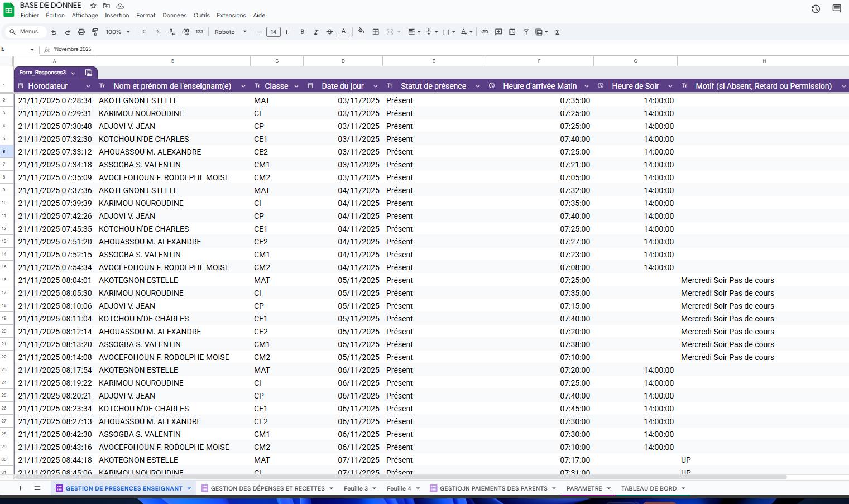Toggle bold formatting
849x504 pixels.
point(303,32)
